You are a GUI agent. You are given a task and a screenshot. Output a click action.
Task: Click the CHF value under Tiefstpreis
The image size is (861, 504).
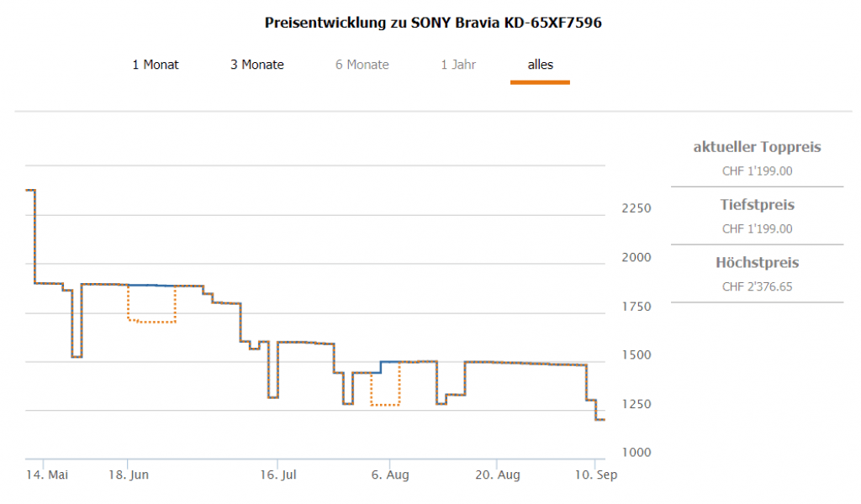point(757,228)
